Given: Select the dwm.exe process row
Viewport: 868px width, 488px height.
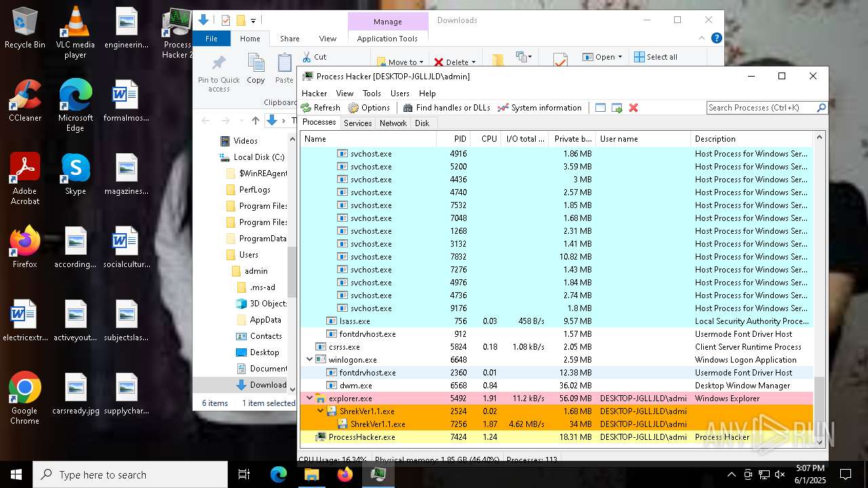Looking at the screenshot, I should coord(556,386).
